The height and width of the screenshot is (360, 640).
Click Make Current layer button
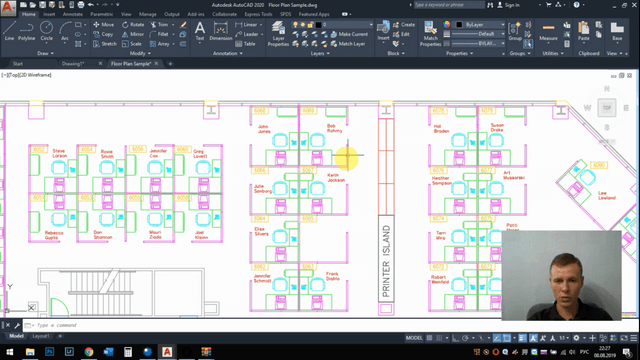349,34
